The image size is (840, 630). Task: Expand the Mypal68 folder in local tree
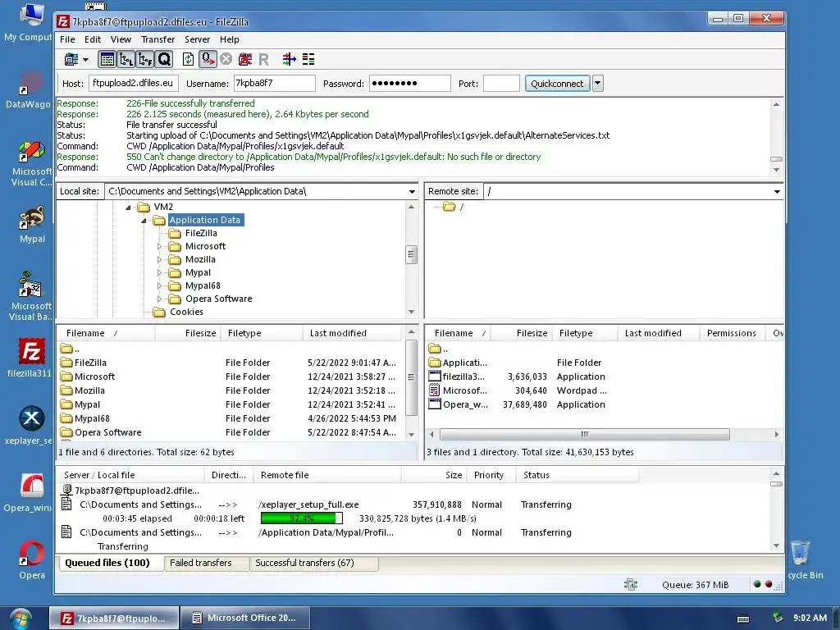point(159,286)
